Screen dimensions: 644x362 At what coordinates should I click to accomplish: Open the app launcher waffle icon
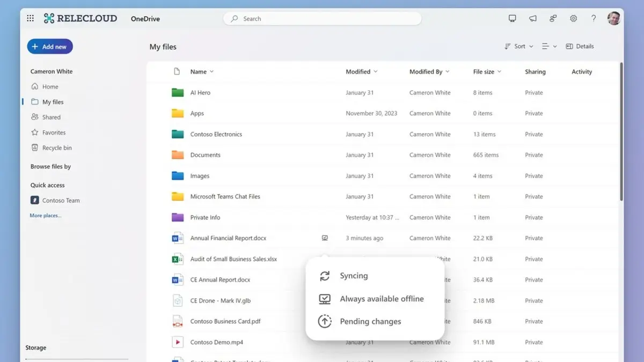pyautogui.click(x=31, y=18)
